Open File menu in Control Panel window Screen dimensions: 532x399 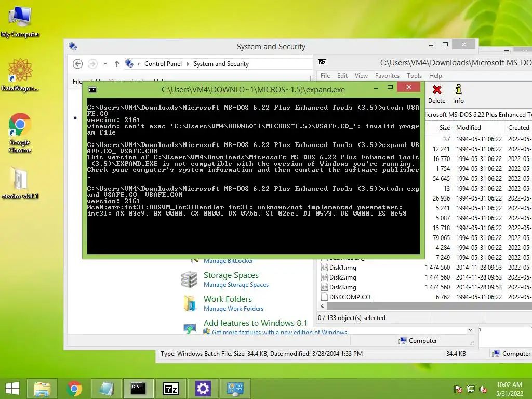tap(77, 82)
